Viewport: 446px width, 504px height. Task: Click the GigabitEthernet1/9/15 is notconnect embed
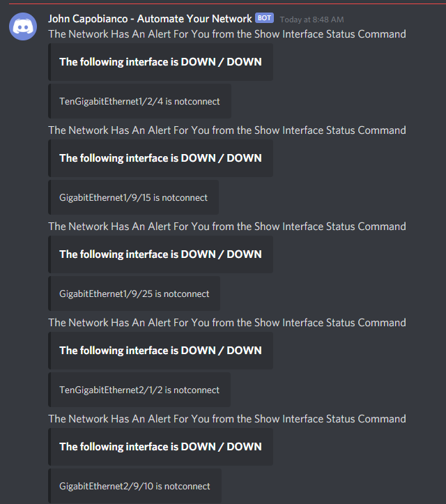pos(133,197)
